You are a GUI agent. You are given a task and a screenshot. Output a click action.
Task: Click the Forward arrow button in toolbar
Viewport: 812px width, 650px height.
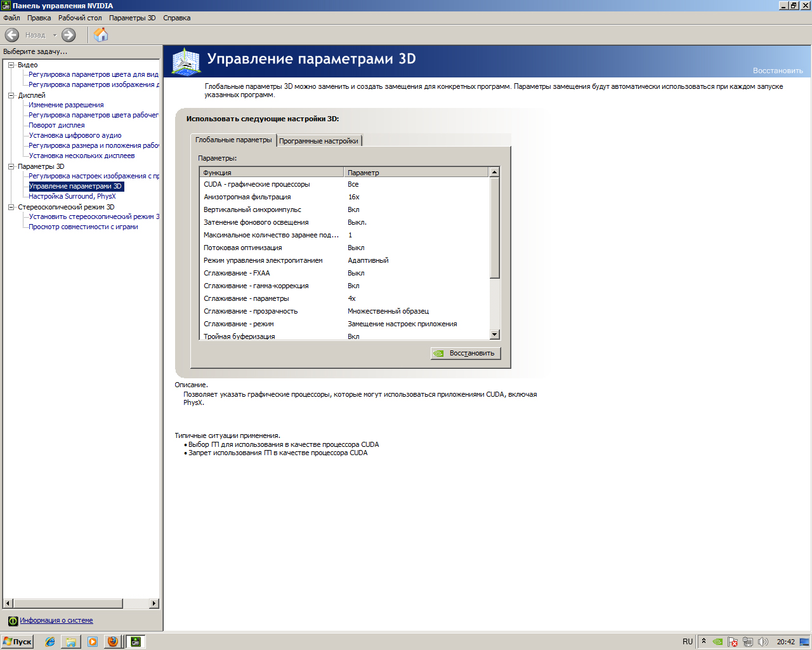[69, 35]
